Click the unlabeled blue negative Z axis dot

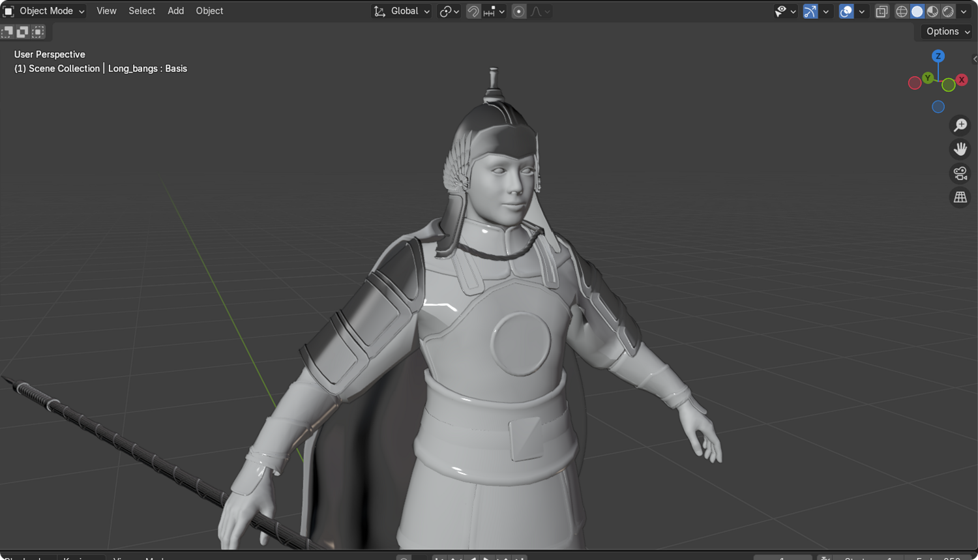pos(938,107)
